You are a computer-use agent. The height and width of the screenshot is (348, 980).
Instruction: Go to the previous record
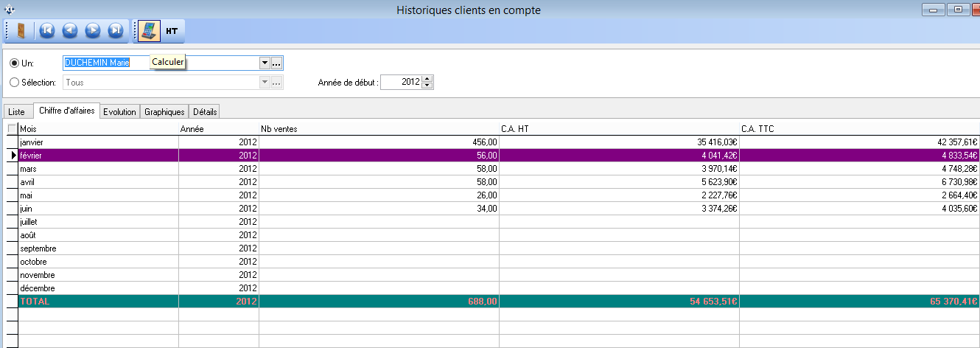(70, 31)
